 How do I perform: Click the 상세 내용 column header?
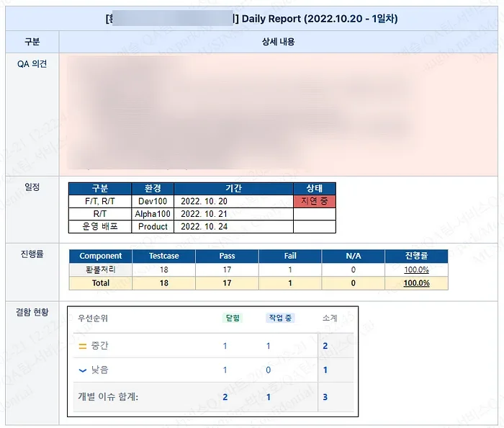(x=278, y=42)
